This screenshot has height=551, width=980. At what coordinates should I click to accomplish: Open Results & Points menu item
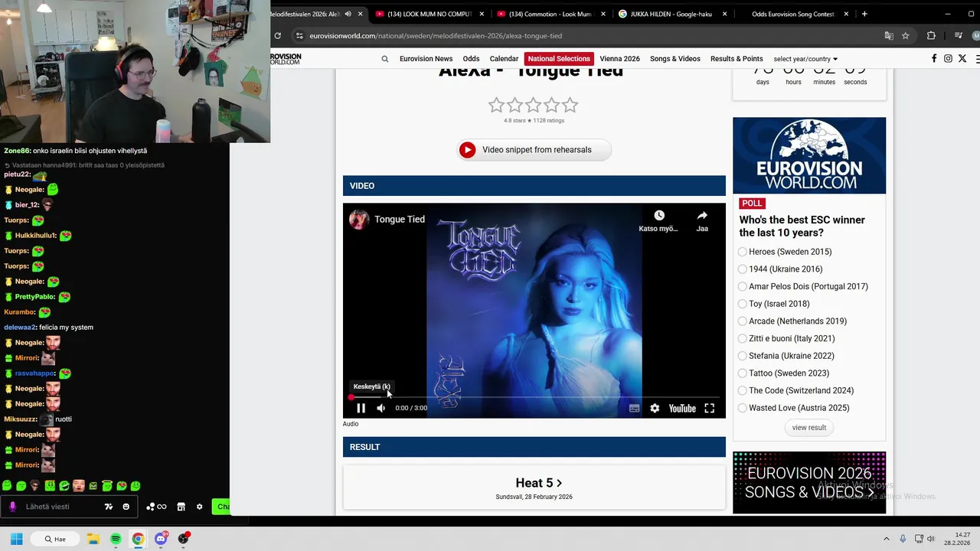tap(737, 59)
